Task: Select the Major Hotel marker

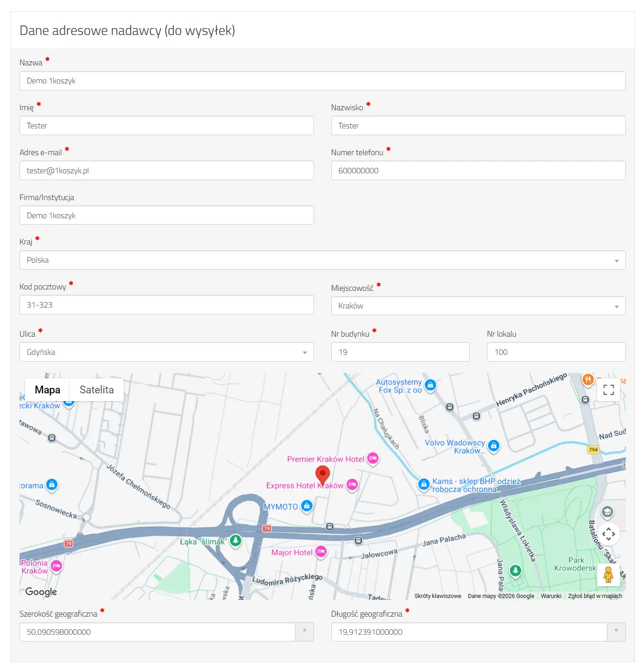Action: tap(321, 552)
